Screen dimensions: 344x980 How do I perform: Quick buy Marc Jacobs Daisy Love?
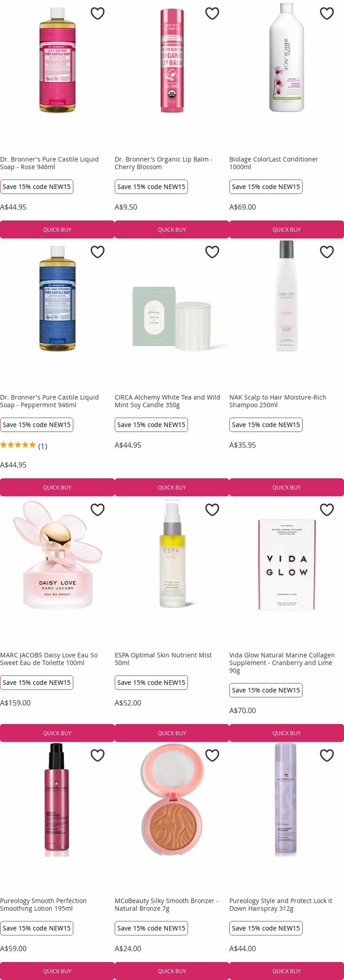pyautogui.click(x=57, y=733)
